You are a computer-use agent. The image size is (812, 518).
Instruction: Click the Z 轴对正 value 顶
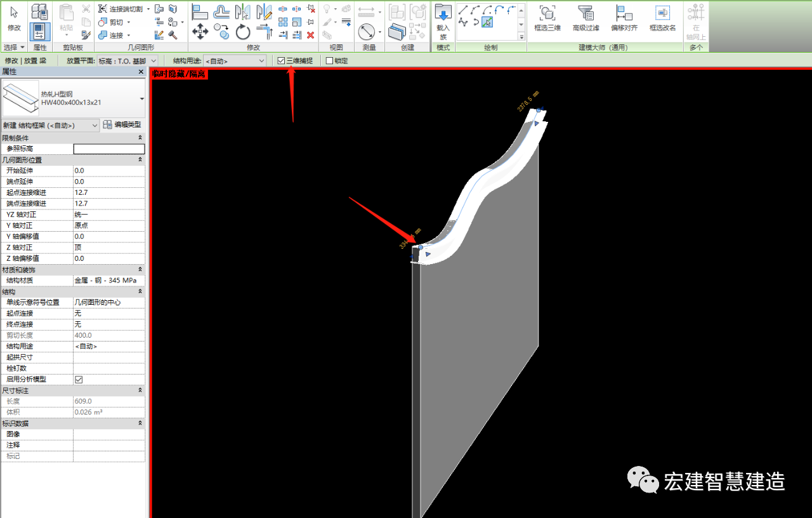click(109, 248)
